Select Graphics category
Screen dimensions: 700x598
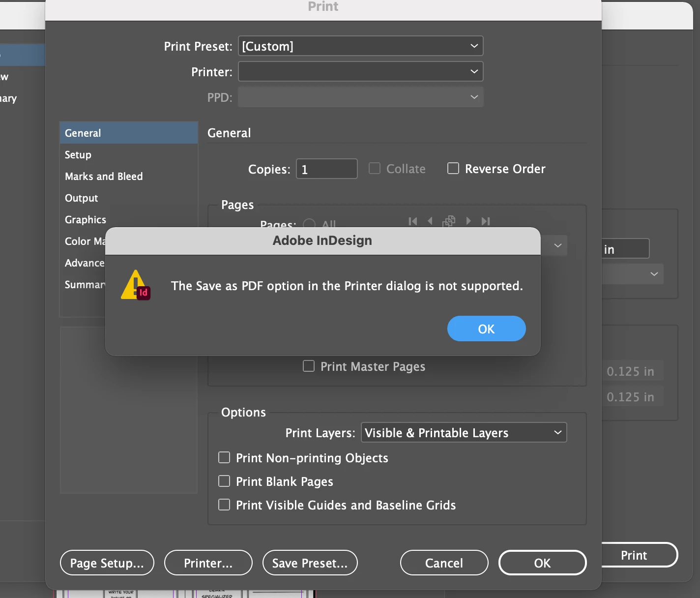coord(129,219)
